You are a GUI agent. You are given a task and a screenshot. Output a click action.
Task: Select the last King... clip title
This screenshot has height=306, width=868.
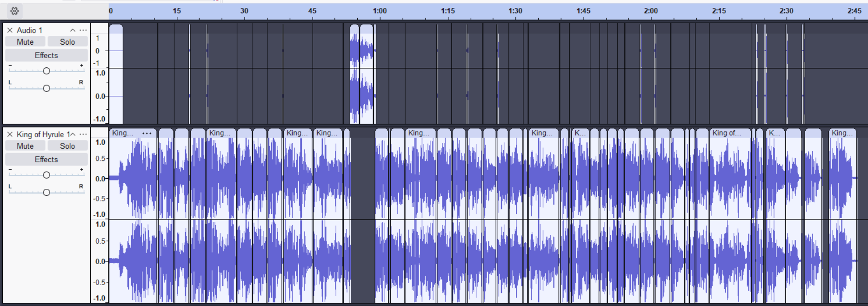tap(842, 133)
